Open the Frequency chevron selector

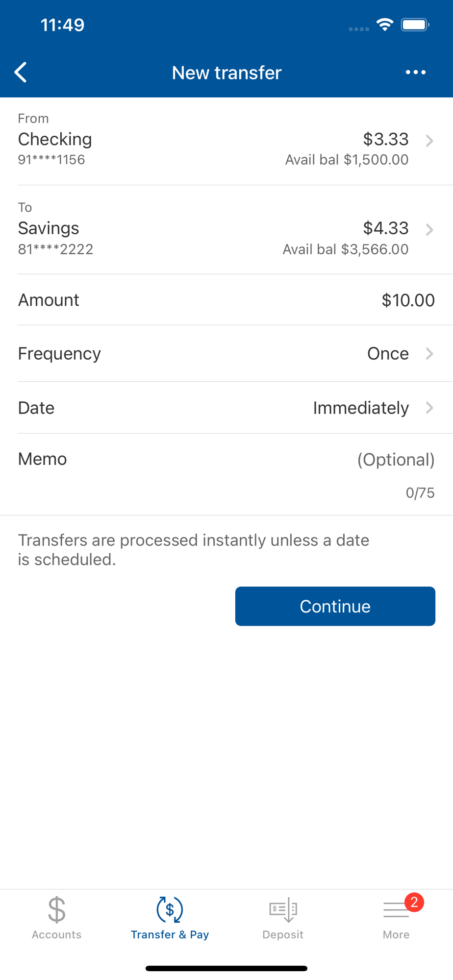(x=429, y=354)
